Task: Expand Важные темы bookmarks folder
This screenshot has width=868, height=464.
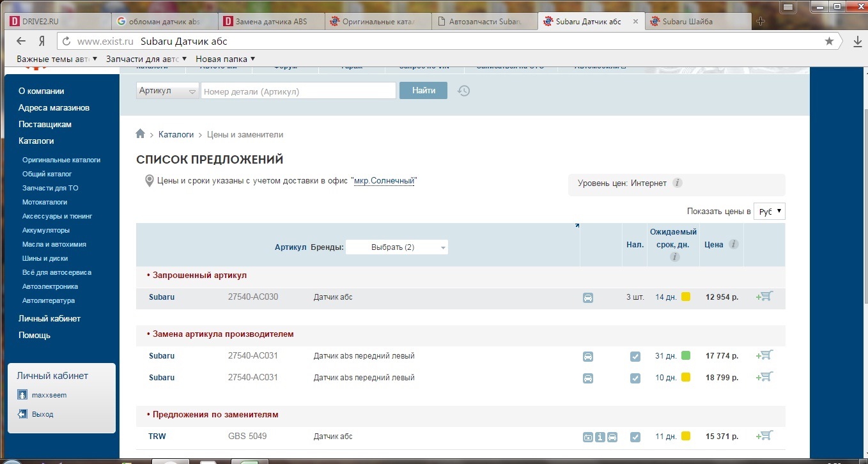Action: click(x=57, y=59)
